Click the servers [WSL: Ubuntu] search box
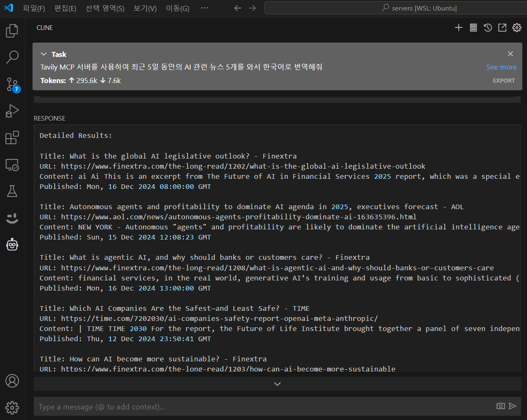527x420 pixels. click(x=395, y=8)
